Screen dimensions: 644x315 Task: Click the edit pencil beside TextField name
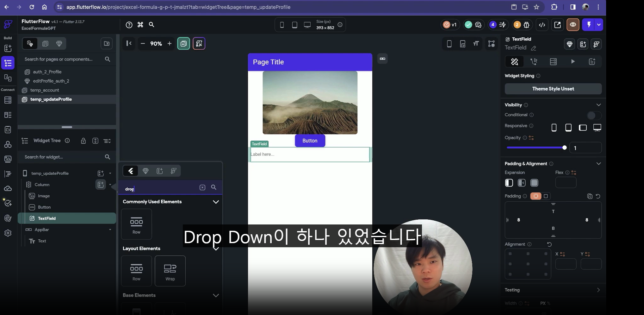coord(534,48)
